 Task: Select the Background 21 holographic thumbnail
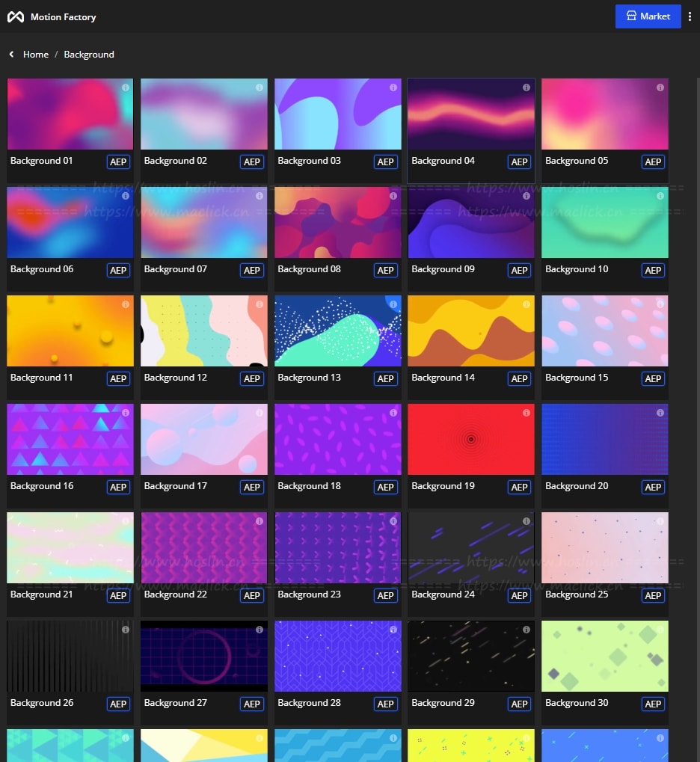click(70, 547)
